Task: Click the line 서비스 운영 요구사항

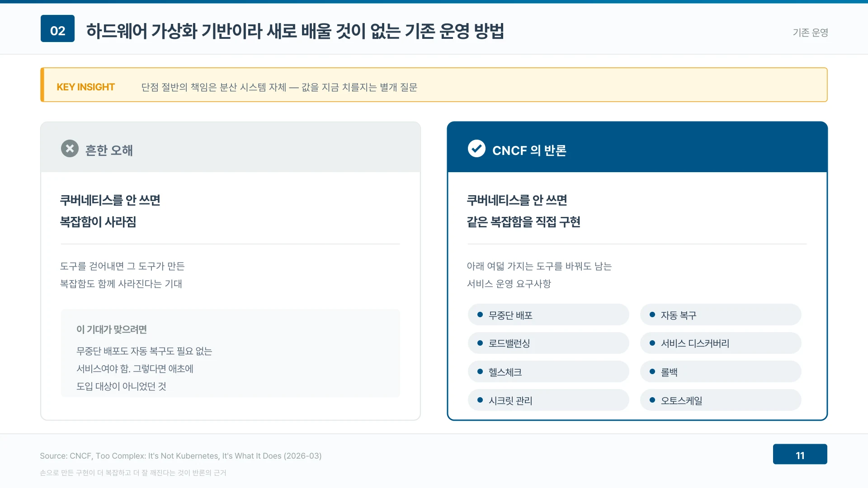Action: 509,283
